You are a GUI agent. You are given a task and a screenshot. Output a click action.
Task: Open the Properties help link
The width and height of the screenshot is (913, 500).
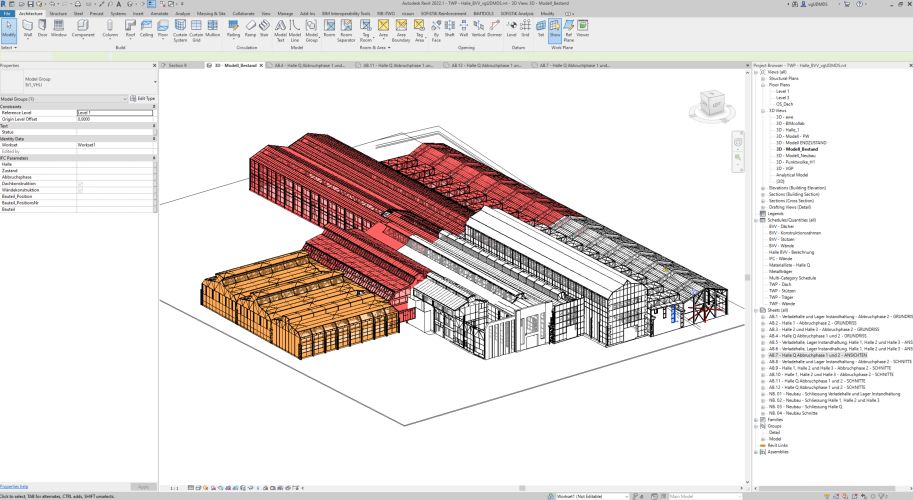coord(14,486)
